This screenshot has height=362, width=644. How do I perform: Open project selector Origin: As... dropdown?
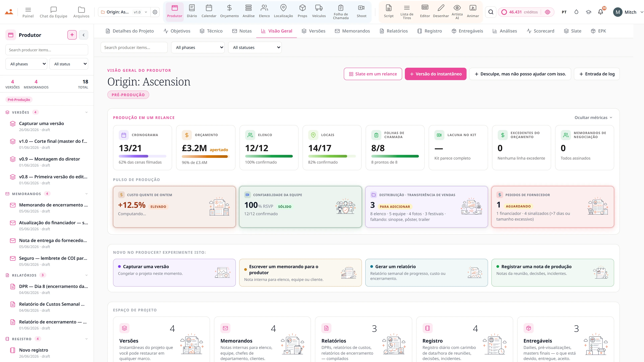point(124,12)
